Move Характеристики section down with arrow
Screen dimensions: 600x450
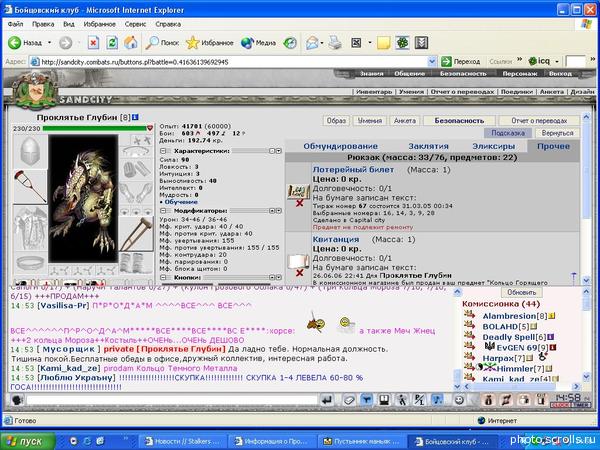(x=279, y=151)
